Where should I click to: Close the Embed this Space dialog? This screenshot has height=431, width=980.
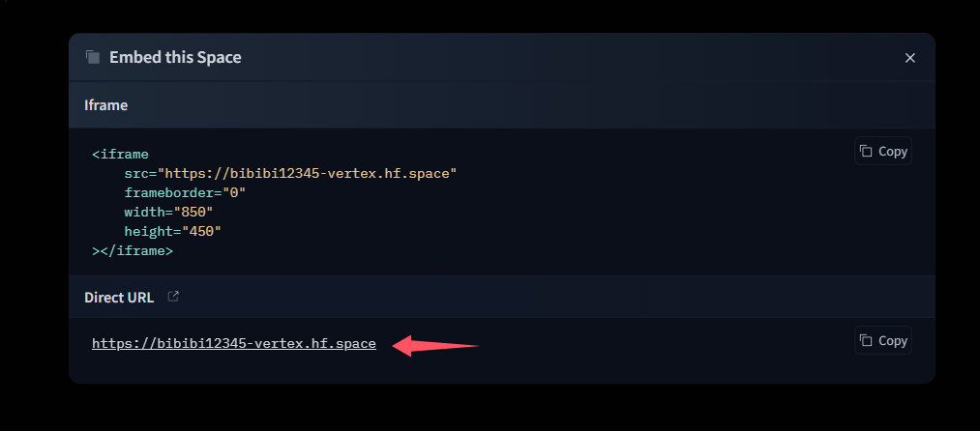(x=909, y=58)
